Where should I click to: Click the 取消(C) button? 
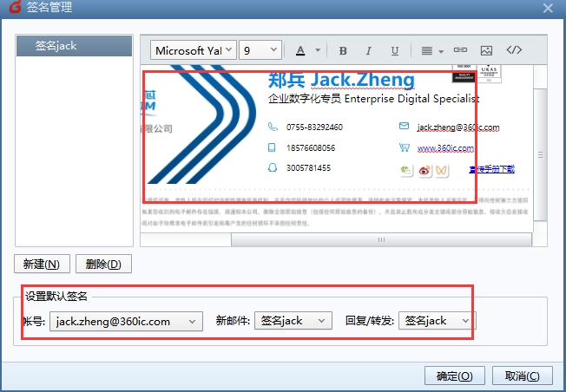(x=522, y=376)
